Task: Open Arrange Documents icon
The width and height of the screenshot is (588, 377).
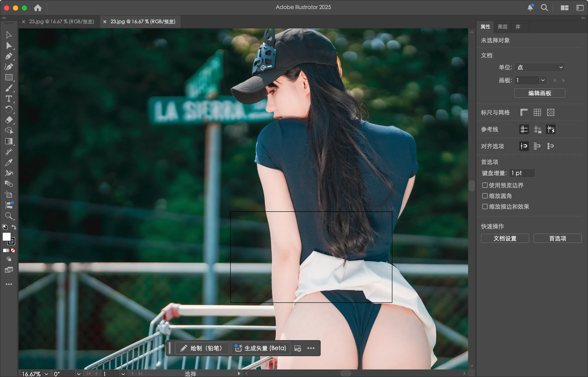Action: pyautogui.click(x=564, y=8)
